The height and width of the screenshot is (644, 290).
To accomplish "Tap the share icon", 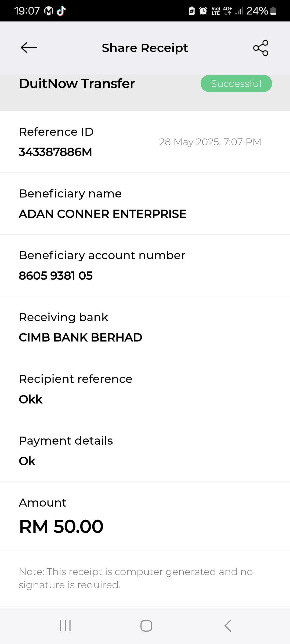I will pos(261,48).
